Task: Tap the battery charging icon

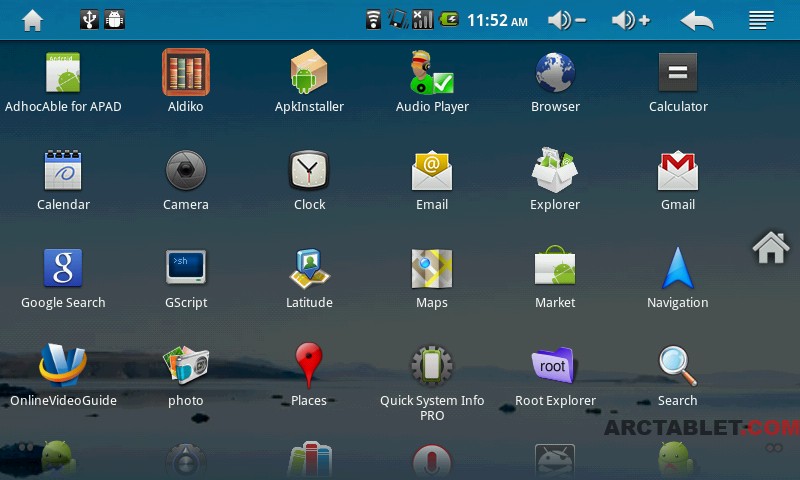Action: point(449,20)
